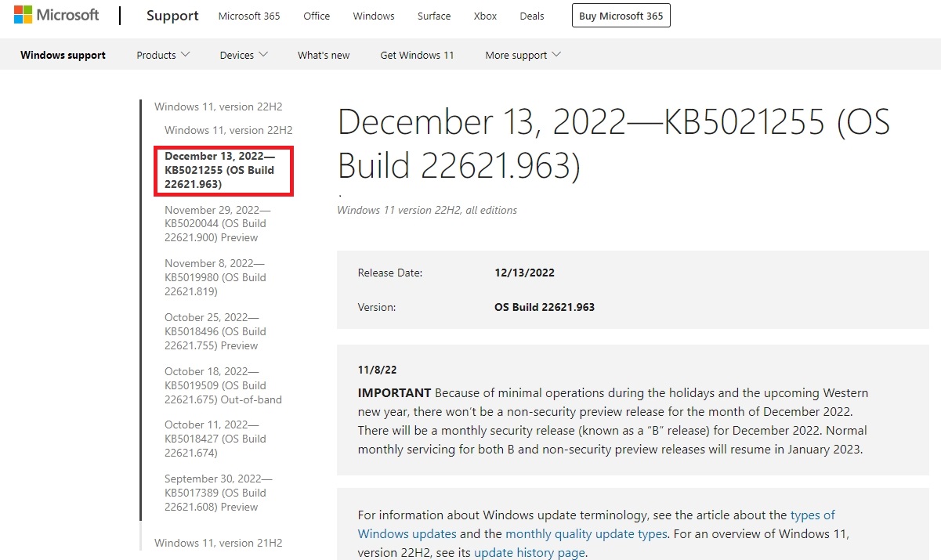Expand the Devices dropdown menu
Image resolution: width=941 pixels, height=560 pixels.
(x=244, y=55)
